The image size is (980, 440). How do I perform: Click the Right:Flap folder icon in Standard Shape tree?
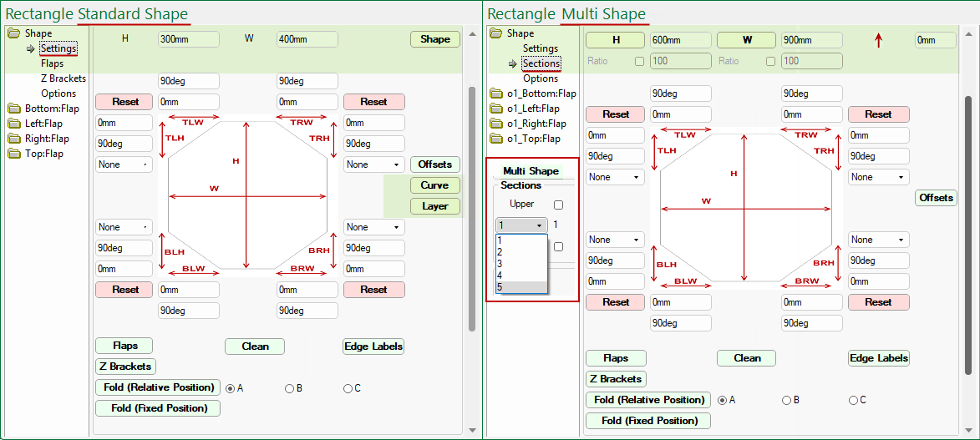15,139
